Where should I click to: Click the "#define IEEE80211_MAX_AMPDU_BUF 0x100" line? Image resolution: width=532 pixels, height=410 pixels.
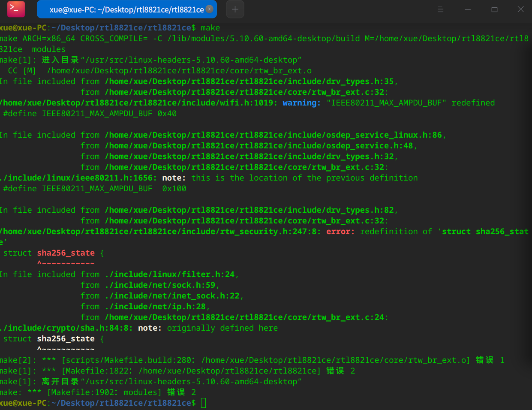pyautogui.click(x=94, y=189)
